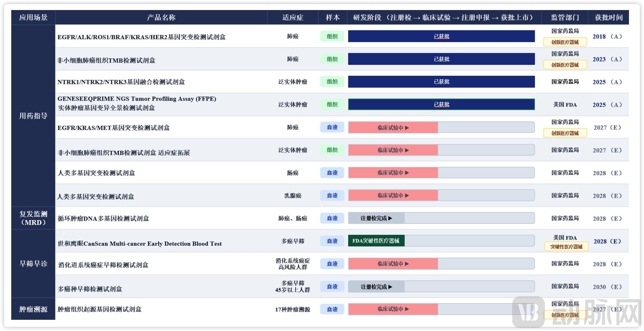
Task: Click 国家药监局 in the NTRK row
Action: (x=565, y=82)
